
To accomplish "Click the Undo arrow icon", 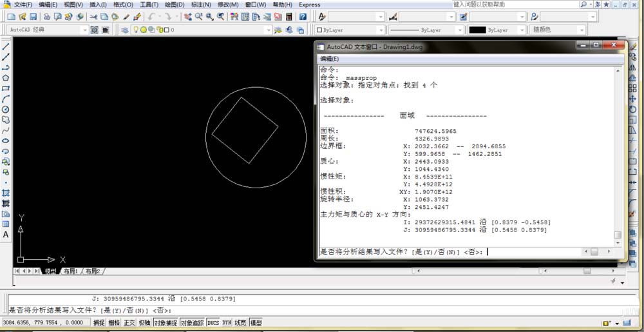I will coord(151,17).
